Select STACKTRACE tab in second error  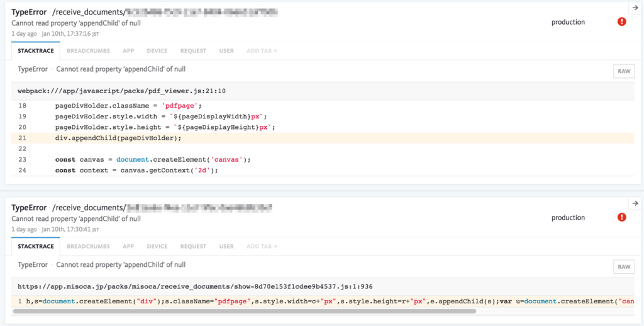tap(36, 247)
